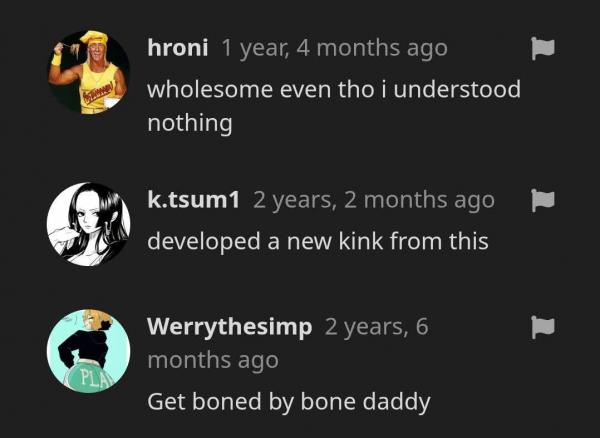Open hroni's wrestler avatar picture
This screenshot has height=438, width=600.
tap(88, 72)
